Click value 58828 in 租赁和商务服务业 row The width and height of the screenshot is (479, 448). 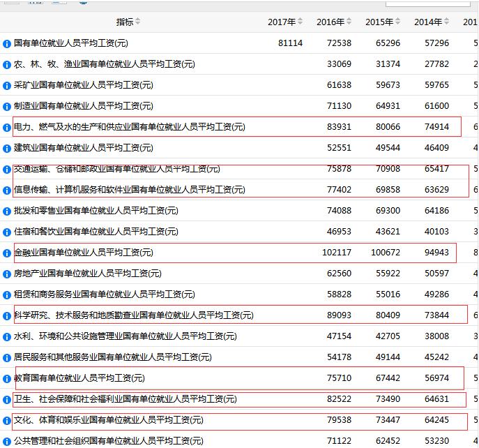click(x=339, y=294)
